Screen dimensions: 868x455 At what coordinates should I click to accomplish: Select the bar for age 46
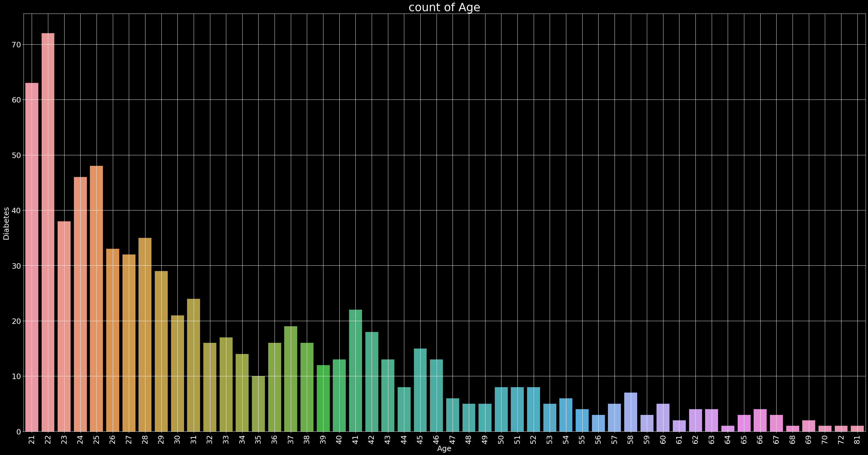436,395
